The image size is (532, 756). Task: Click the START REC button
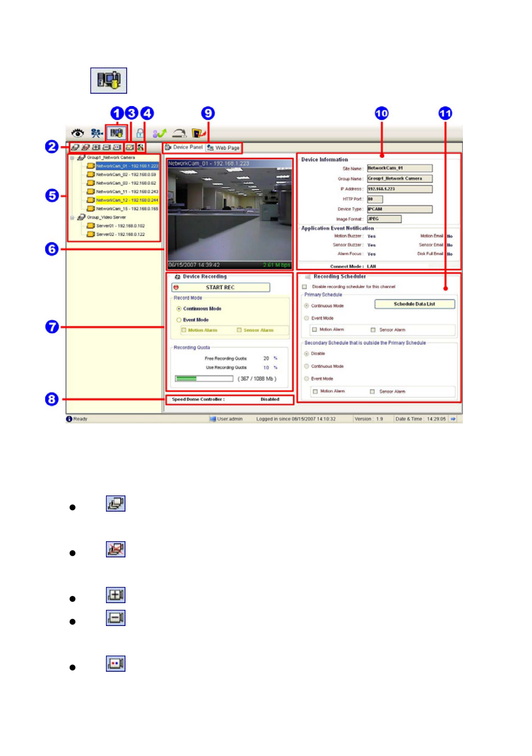(x=220, y=287)
